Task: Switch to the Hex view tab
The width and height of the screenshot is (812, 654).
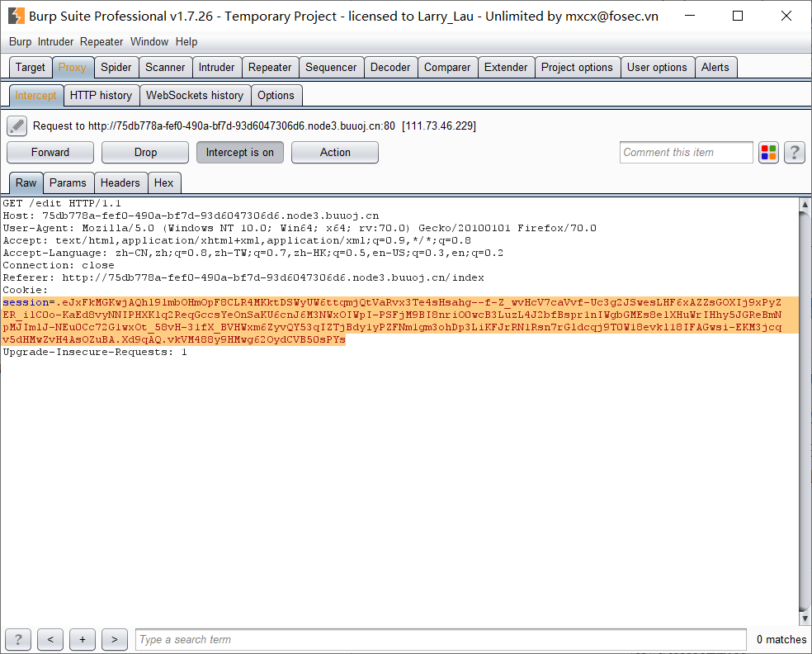Action: click(x=163, y=183)
